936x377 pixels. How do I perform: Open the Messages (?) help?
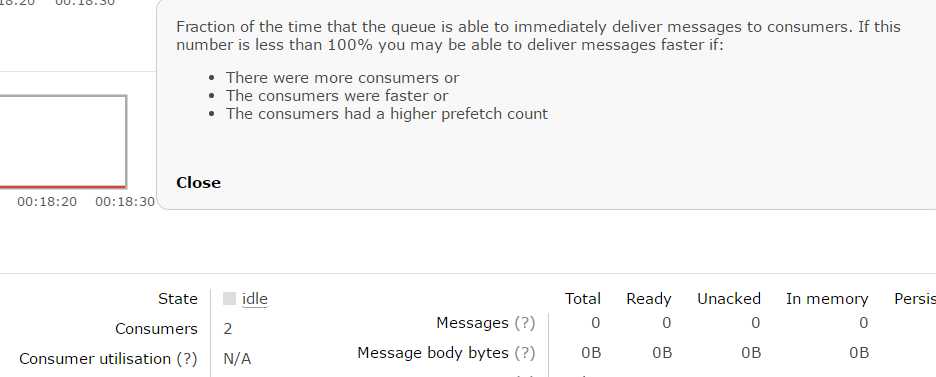(x=525, y=323)
